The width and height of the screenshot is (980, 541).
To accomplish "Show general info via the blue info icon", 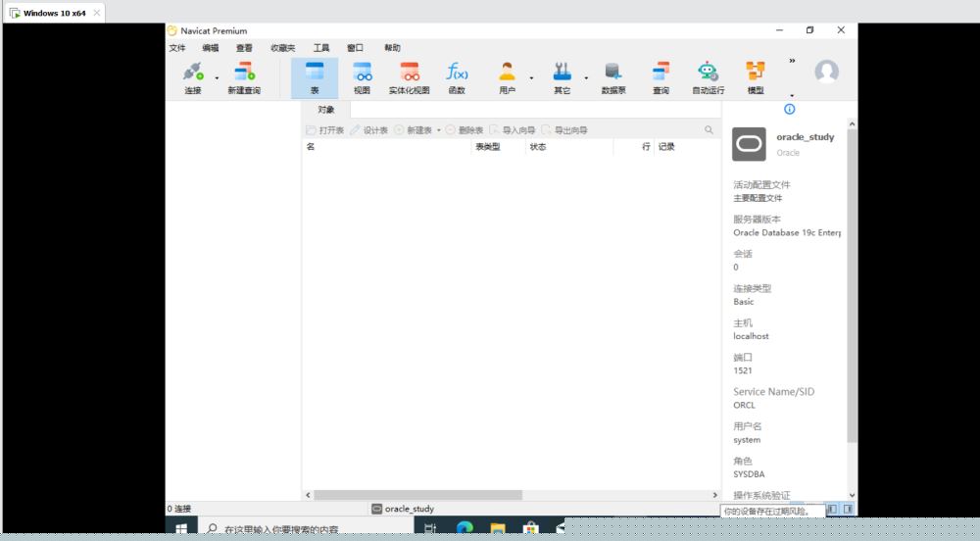I will 790,109.
